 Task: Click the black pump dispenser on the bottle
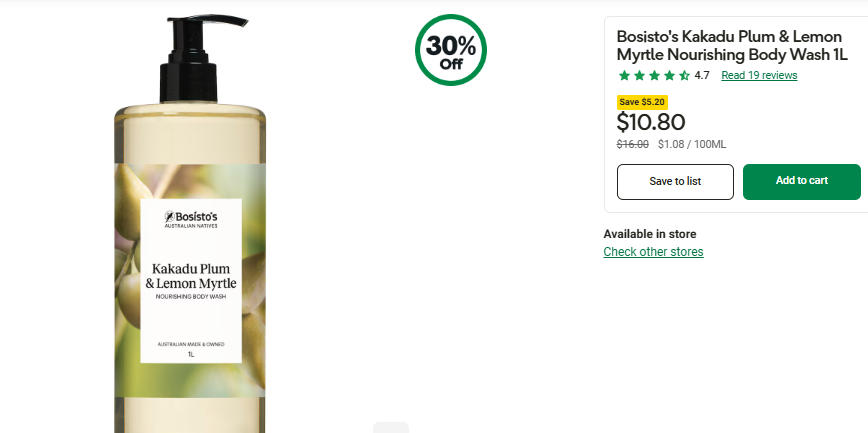pos(194,58)
